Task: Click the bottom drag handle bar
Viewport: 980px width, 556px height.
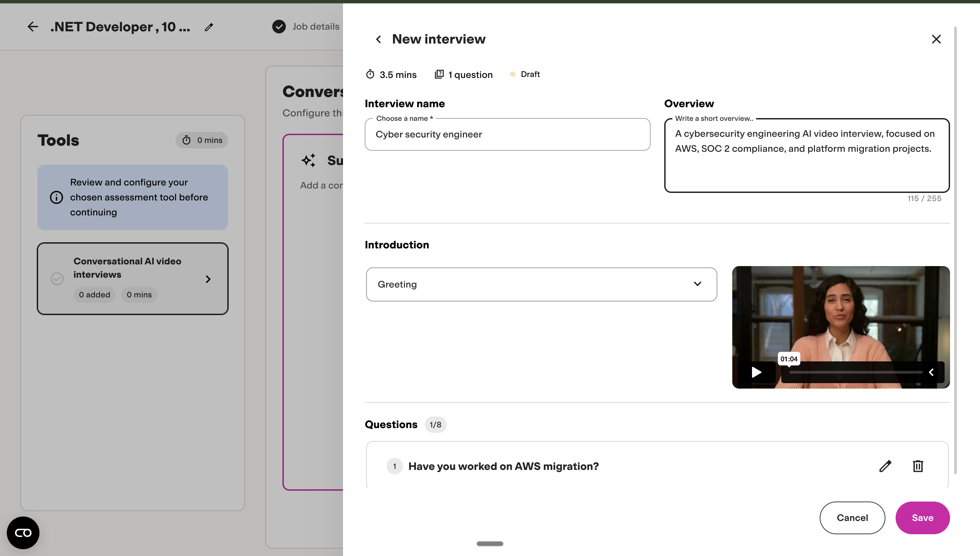Action: [490, 543]
